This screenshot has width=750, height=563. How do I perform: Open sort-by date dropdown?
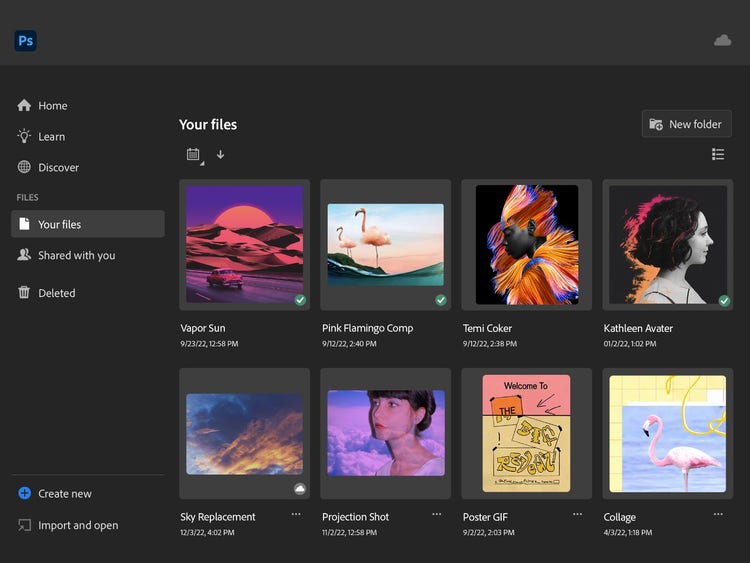[194, 154]
